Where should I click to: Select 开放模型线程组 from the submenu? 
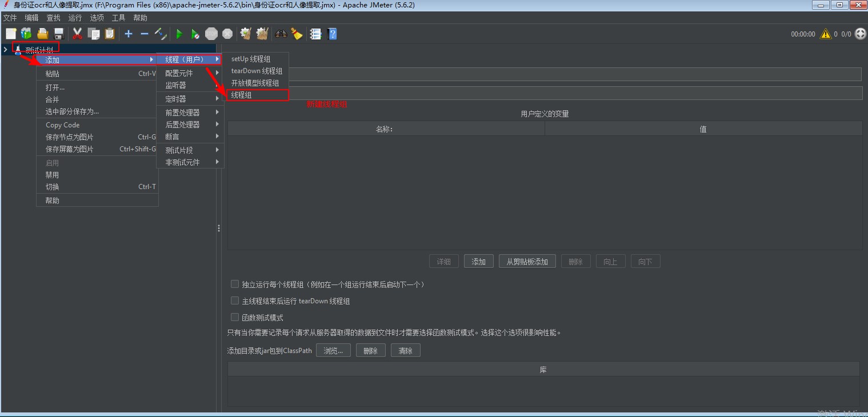[x=257, y=83]
